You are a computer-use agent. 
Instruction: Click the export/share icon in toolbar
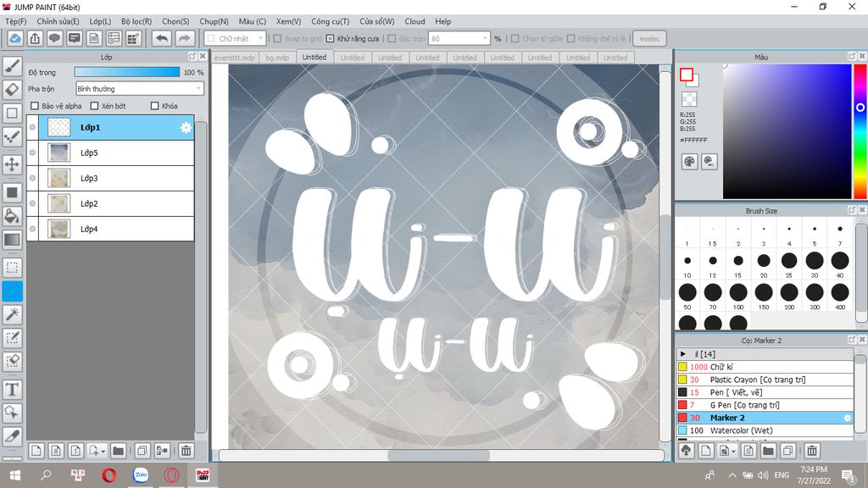point(35,38)
